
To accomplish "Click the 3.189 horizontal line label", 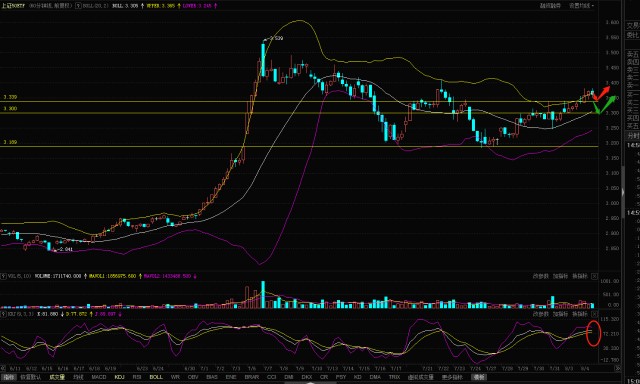I will pyautogui.click(x=10, y=142).
